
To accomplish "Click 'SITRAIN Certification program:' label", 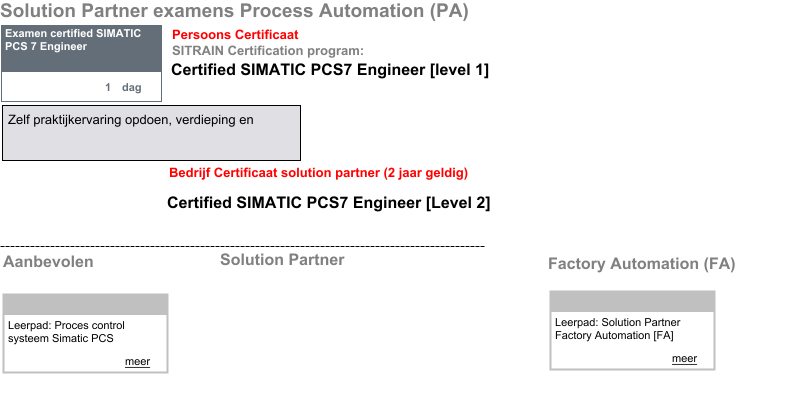I will (268, 50).
